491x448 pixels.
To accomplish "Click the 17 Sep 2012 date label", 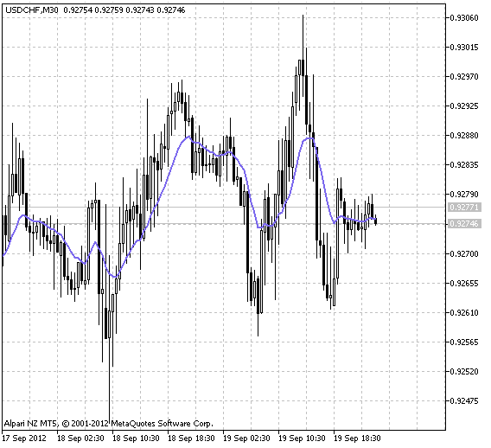I will coord(24,438).
